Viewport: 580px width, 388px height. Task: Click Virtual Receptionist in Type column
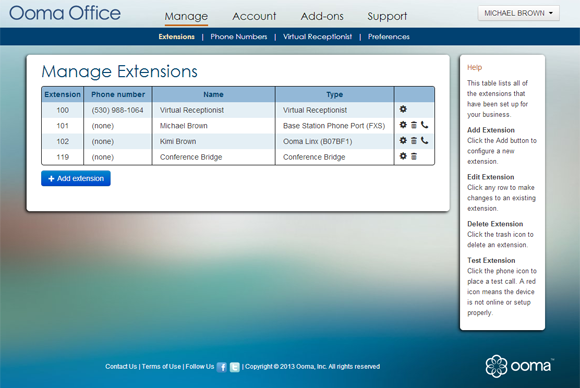pyautogui.click(x=315, y=110)
